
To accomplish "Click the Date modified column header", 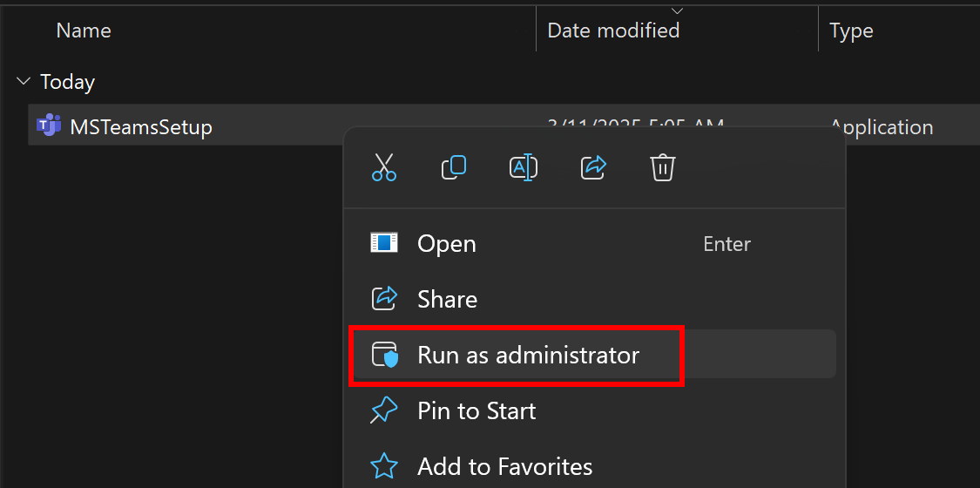I will click(x=613, y=31).
